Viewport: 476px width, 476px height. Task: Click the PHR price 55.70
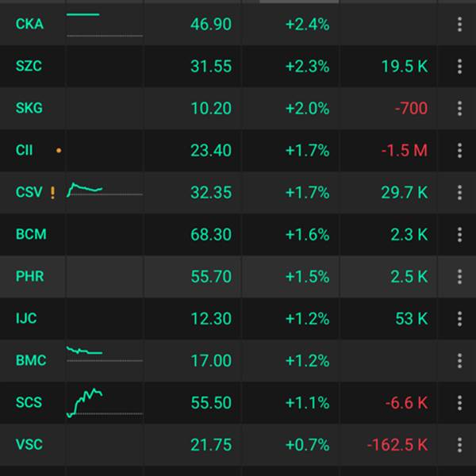tap(211, 277)
